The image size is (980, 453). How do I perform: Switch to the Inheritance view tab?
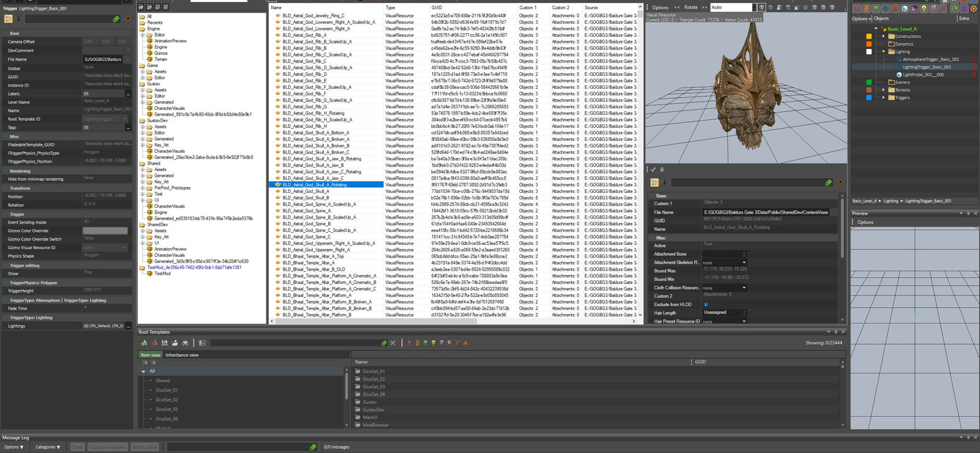click(182, 355)
